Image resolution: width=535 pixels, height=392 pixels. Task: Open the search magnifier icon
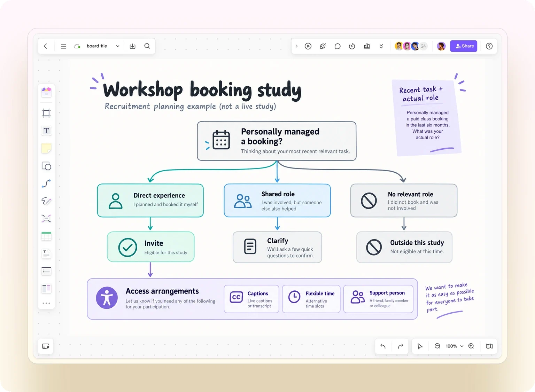[x=147, y=46]
